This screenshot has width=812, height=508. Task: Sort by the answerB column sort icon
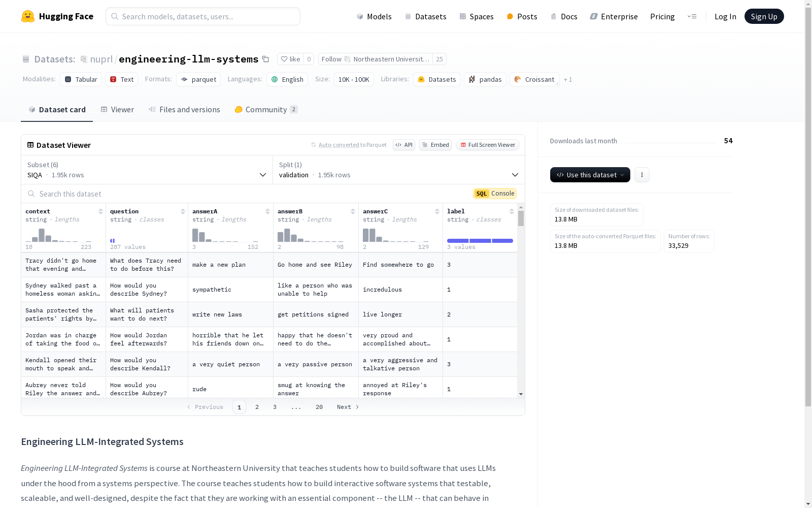(353, 211)
